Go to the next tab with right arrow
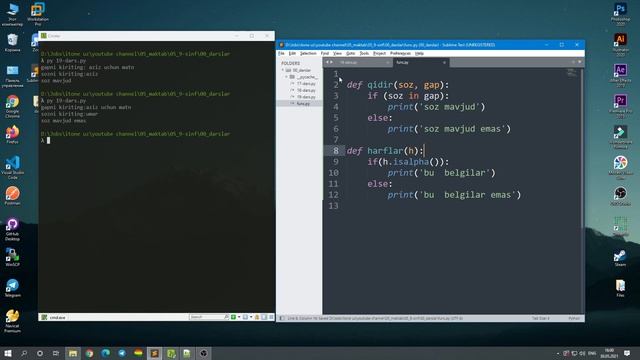This screenshot has width=640, height=360. click(x=331, y=62)
